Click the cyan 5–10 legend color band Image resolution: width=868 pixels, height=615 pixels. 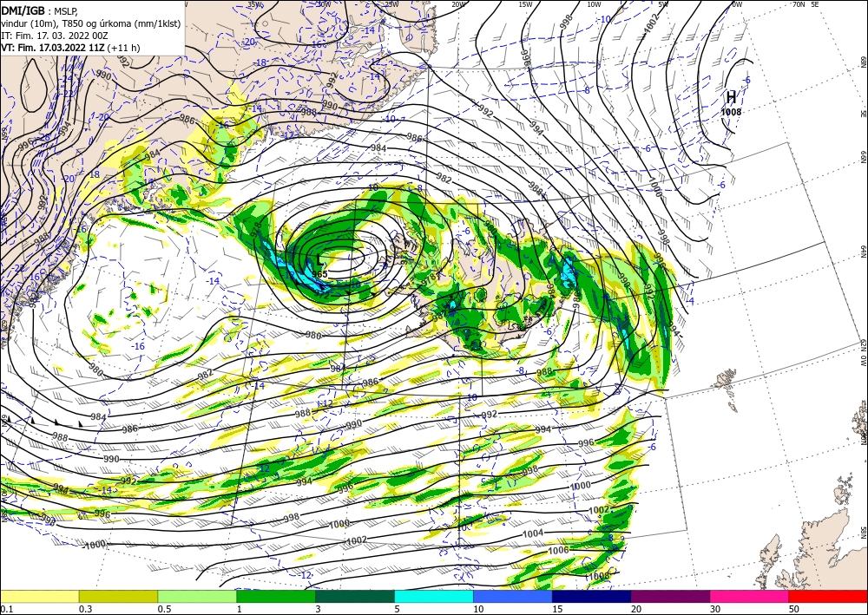[x=434, y=596]
